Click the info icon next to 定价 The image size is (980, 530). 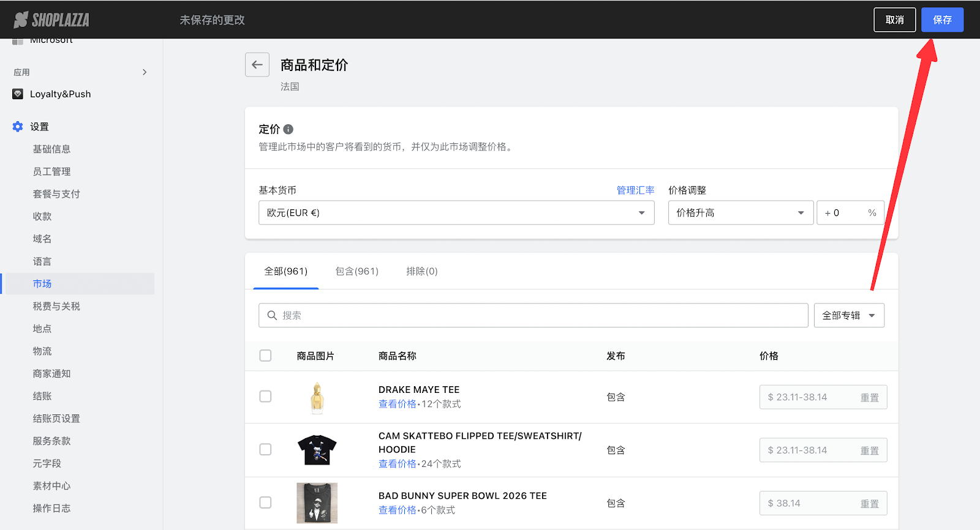click(288, 129)
